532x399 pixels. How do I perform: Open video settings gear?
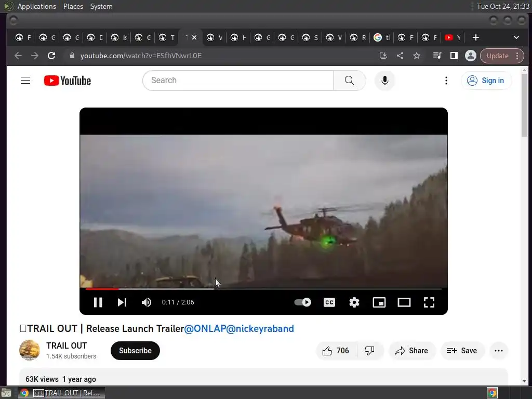click(x=354, y=302)
